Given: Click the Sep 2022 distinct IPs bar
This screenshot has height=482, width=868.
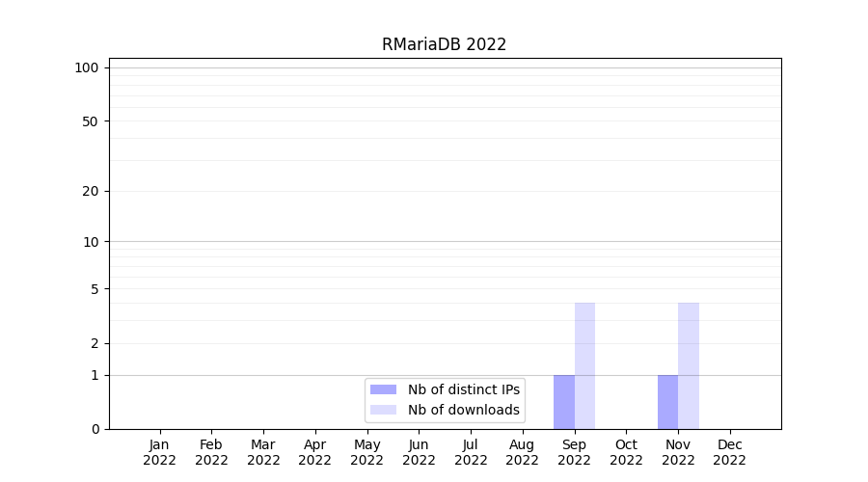Looking at the screenshot, I should click(x=564, y=402).
